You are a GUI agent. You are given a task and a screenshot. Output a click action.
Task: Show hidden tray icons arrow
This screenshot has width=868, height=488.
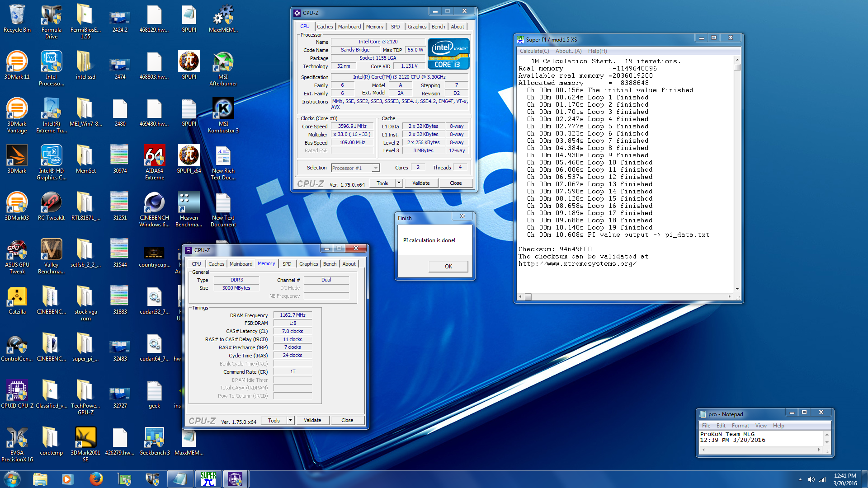tap(800, 479)
